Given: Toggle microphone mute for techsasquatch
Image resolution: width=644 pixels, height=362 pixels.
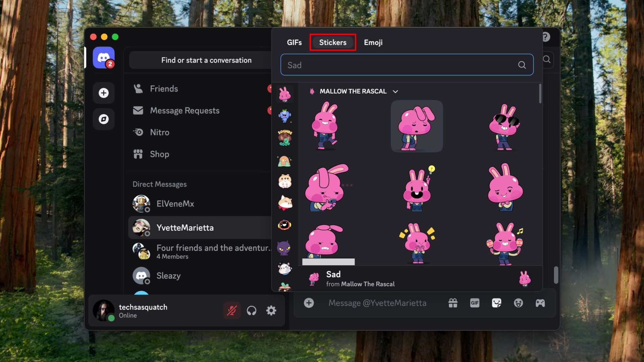Looking at the screenshot, I should [232, 311].
